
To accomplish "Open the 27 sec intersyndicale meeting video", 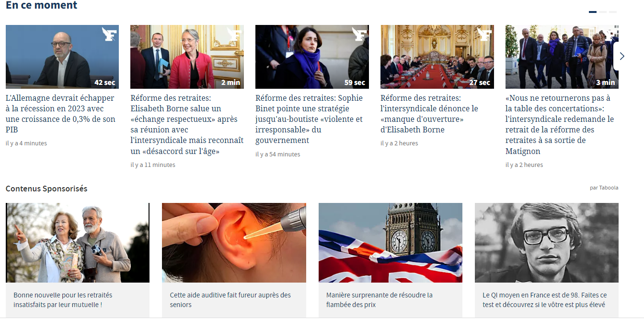I will pyautogui.click(x=437, y=57).
